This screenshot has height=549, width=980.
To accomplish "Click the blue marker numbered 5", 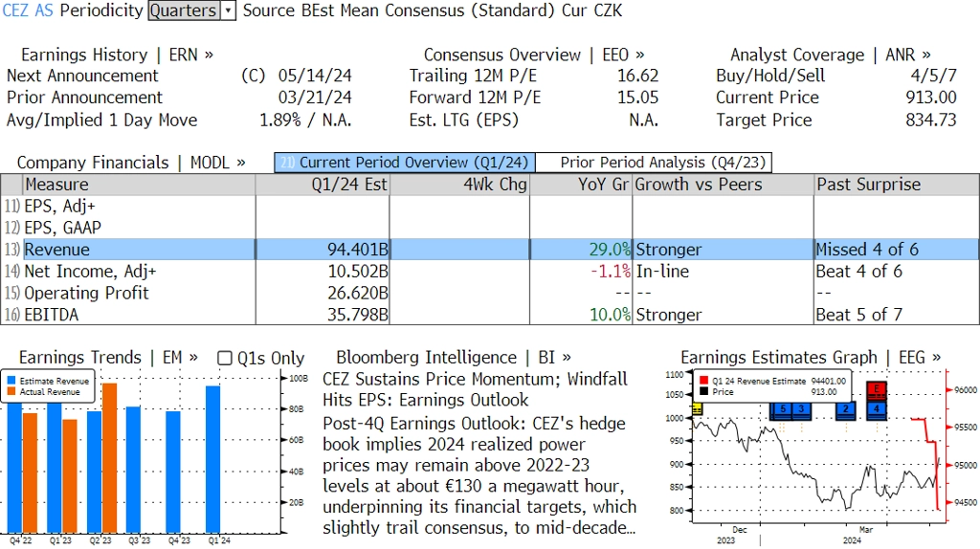I will tap(782, 409).
